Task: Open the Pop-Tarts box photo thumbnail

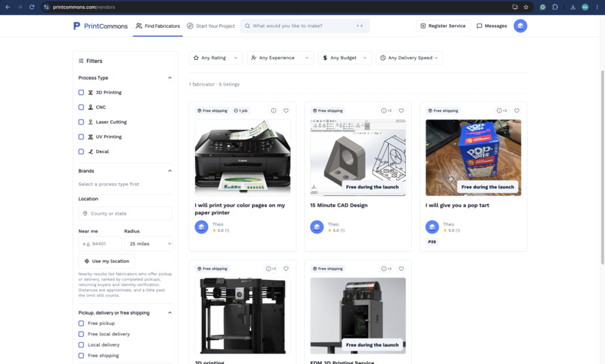Action: tap(473, 158)
